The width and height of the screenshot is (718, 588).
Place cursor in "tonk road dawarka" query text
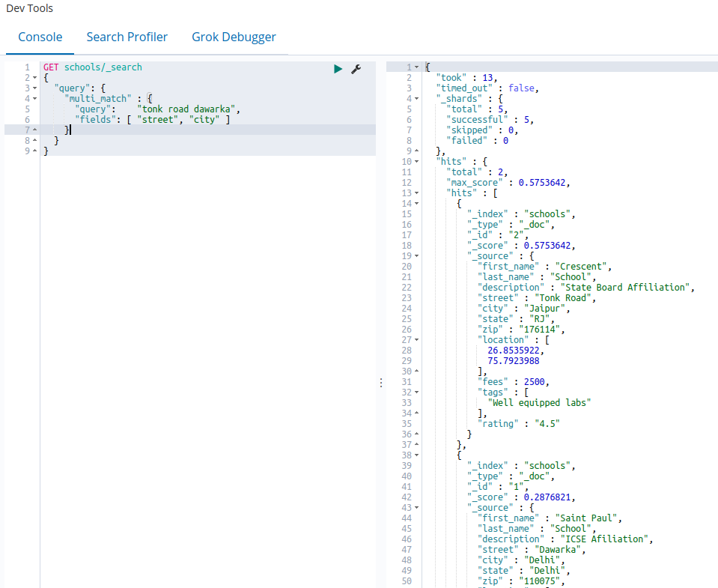[x=187, y=109]
